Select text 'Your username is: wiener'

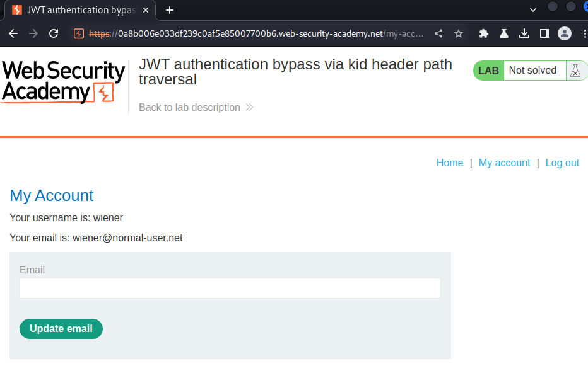point(66,217)
